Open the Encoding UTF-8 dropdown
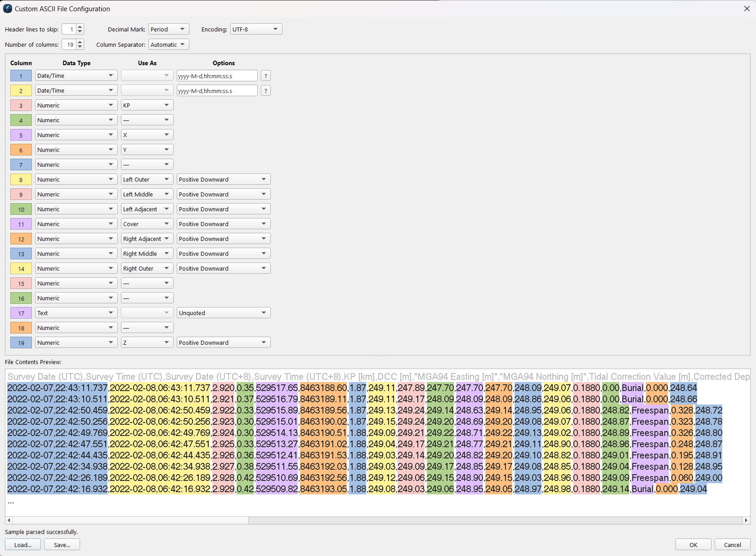The image size is (756, 556). click(x=256, y=29)
